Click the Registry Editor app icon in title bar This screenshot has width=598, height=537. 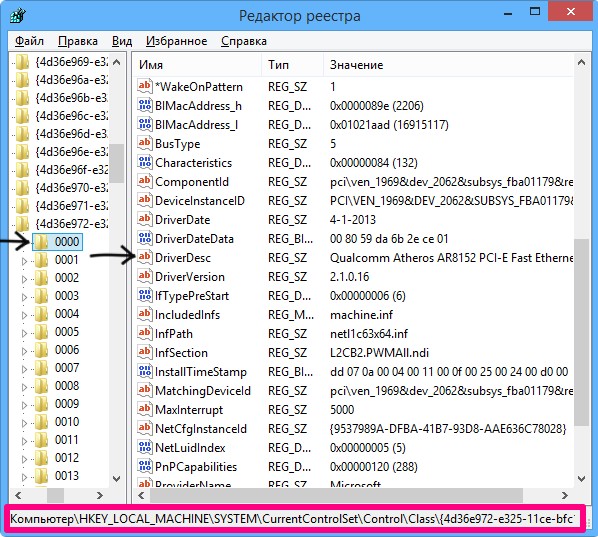(18, 15)
